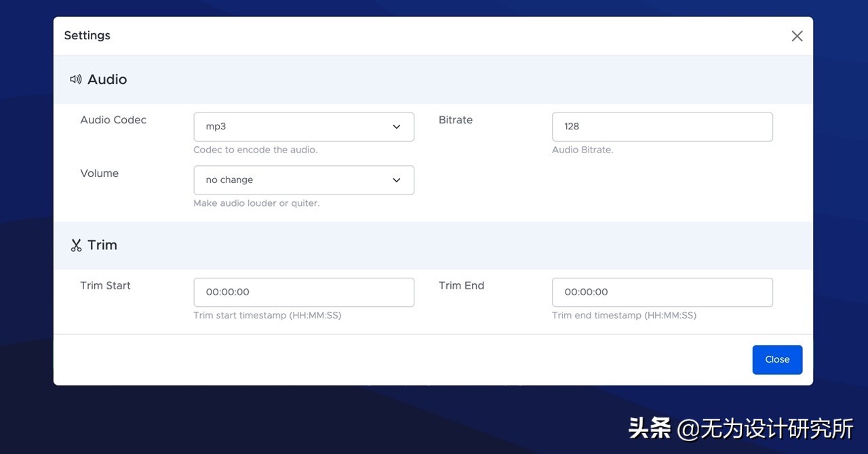Click the Trim Start label
Viewport: 868px width, 454px height.
click(x=105, y=285)
